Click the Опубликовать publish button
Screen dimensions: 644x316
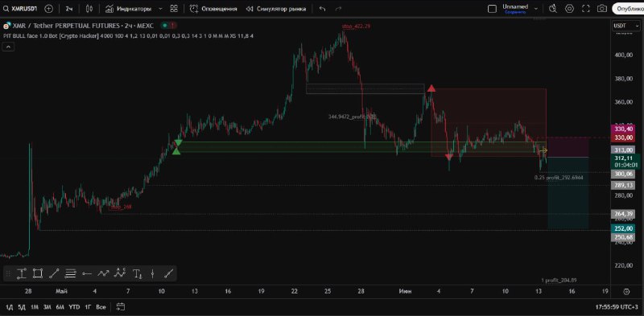(x=628, y=8)
